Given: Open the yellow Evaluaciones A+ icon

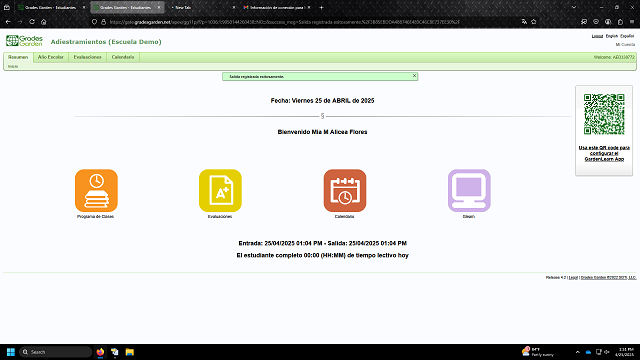Looking at the screenshot, I should pos(220,191).
